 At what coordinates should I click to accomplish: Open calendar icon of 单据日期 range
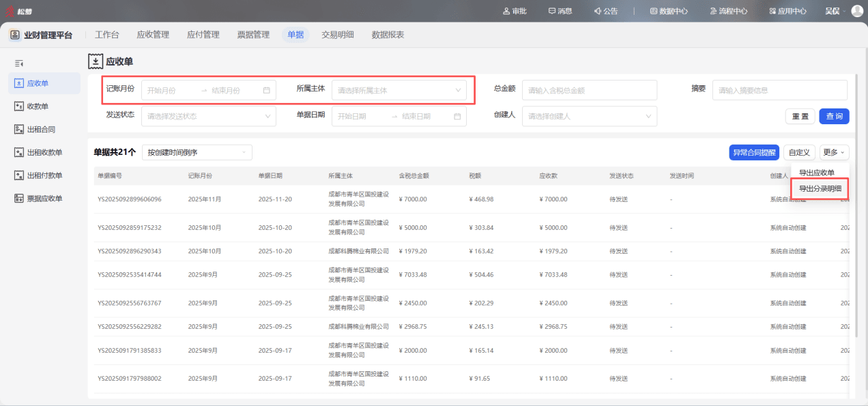pyautogui.click(x=457, y=116)
